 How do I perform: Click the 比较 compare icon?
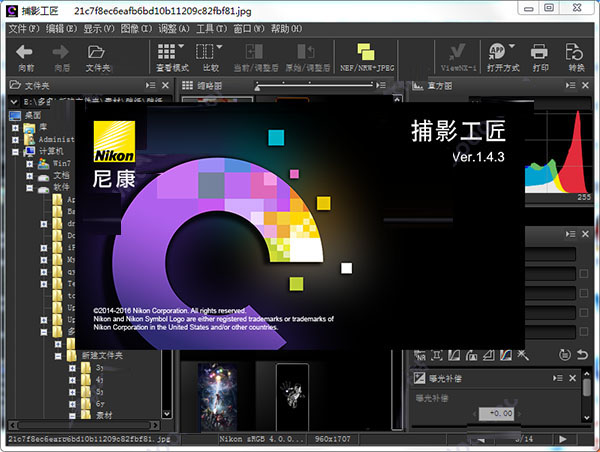point(204,51)
